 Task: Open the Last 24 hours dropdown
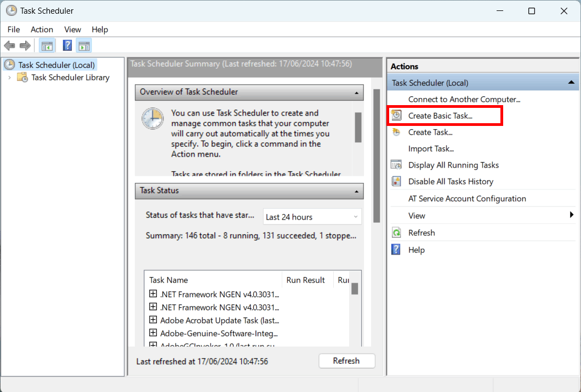[x=312, y=217]
